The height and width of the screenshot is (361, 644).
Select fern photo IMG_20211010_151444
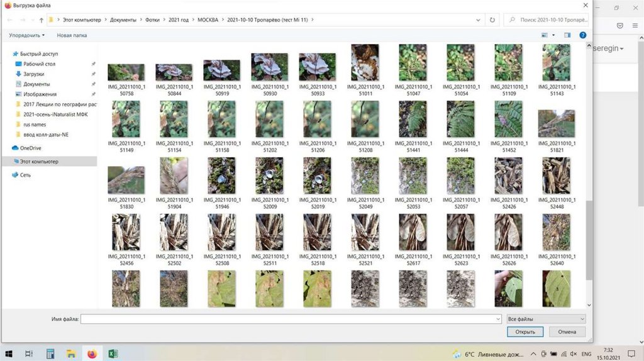pos(461,119)
